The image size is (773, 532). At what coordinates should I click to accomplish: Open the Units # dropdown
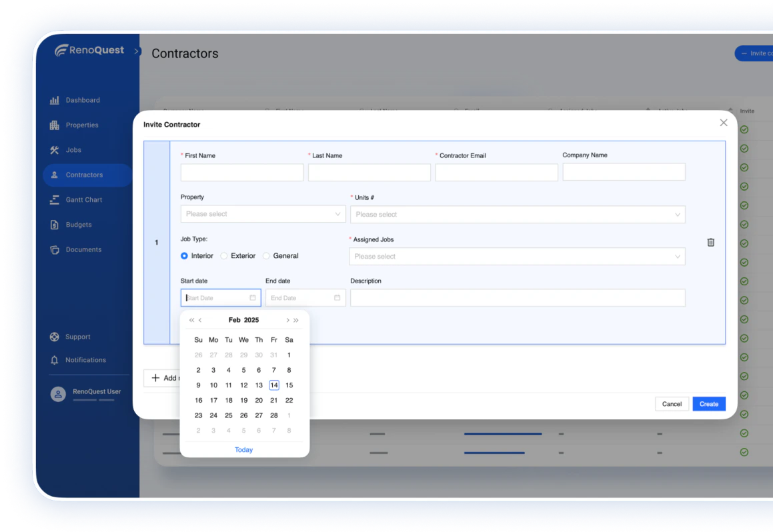[518, 214]
